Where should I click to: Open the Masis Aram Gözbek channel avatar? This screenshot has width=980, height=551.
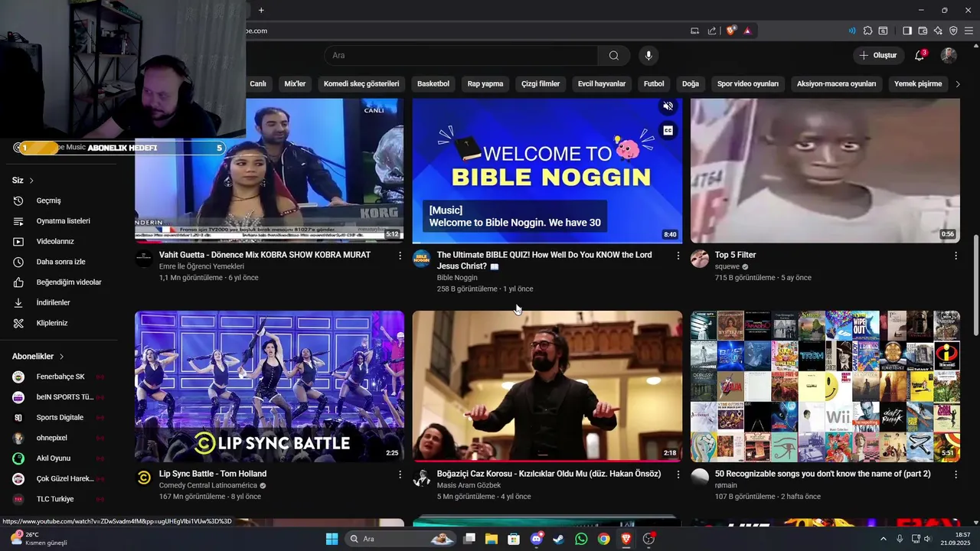421,478
